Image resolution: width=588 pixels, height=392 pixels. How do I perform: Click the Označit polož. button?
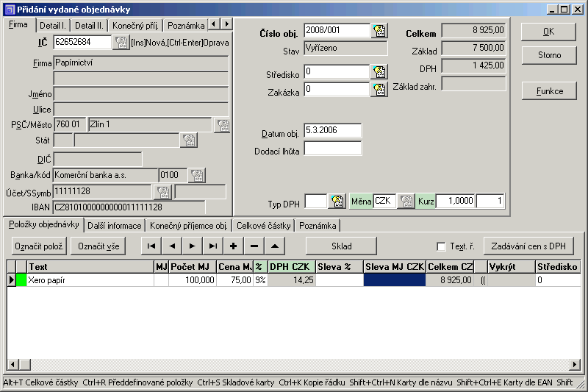point(39,246)
